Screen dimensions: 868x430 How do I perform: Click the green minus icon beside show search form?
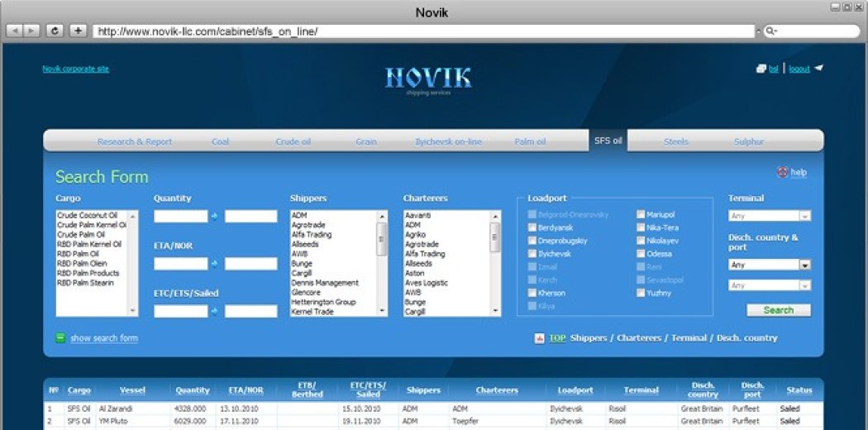(x=61, y=337)
